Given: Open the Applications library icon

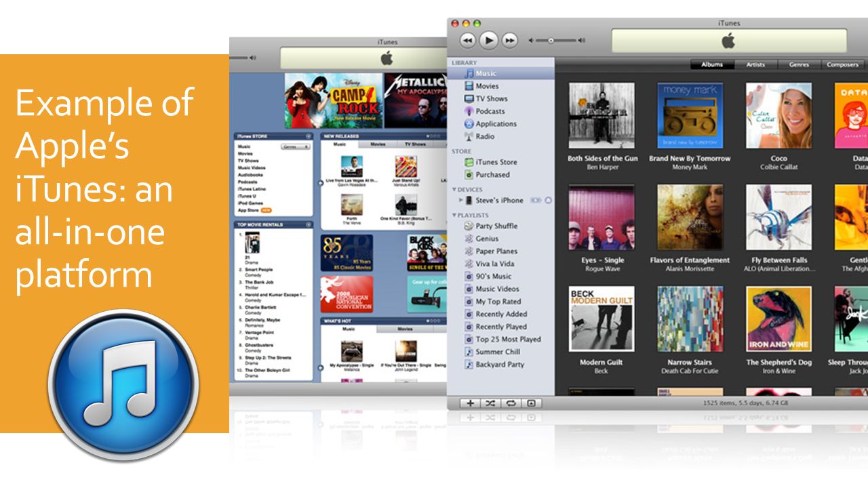Looking at the screenshot, I should [x=469, y=124].
